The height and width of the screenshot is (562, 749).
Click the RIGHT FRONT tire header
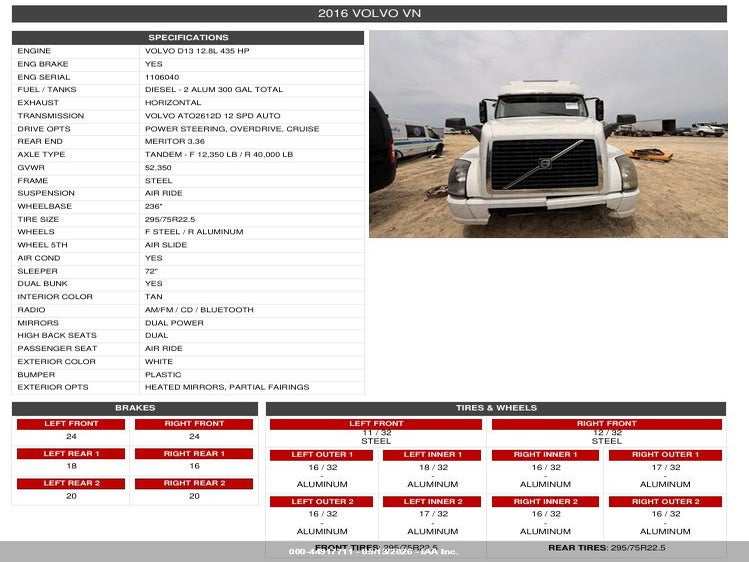pyautogui.click(x=607, y=424)
